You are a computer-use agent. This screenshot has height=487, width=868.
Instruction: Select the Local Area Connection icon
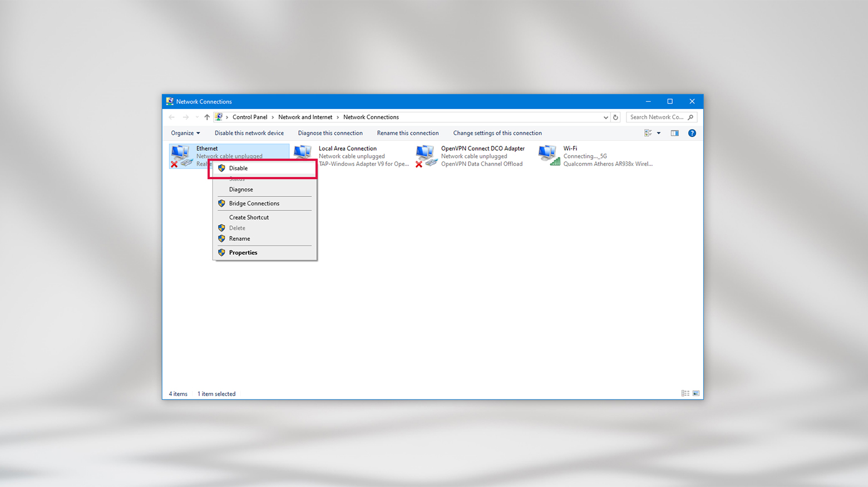coord(303,155)
